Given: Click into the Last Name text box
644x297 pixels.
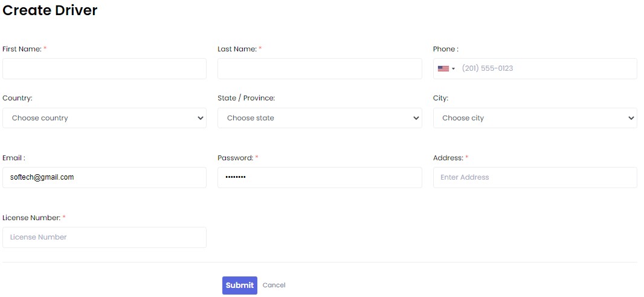Looking at the screenshot, I should (320, 69).
